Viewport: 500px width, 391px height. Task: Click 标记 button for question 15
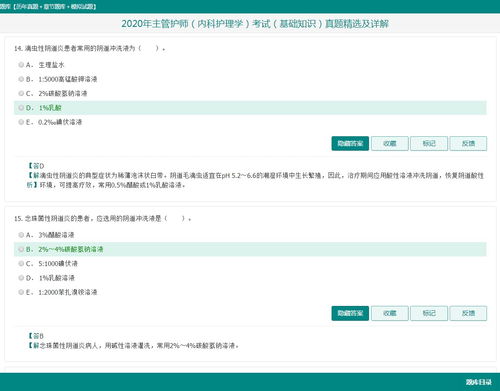[x=429, y=313]
